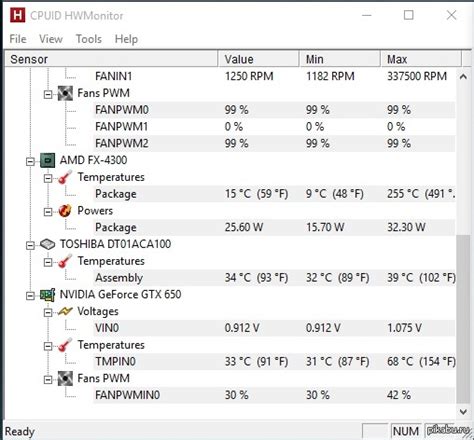Click the NVIDIA GeForce GTX 650 card icon
Viewport: 474px width, 440px height.
click(x=48, y=295)
